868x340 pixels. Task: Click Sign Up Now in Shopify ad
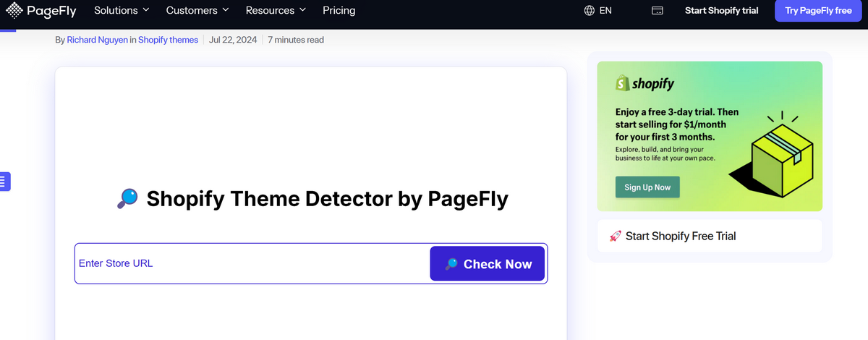(647, 187)
